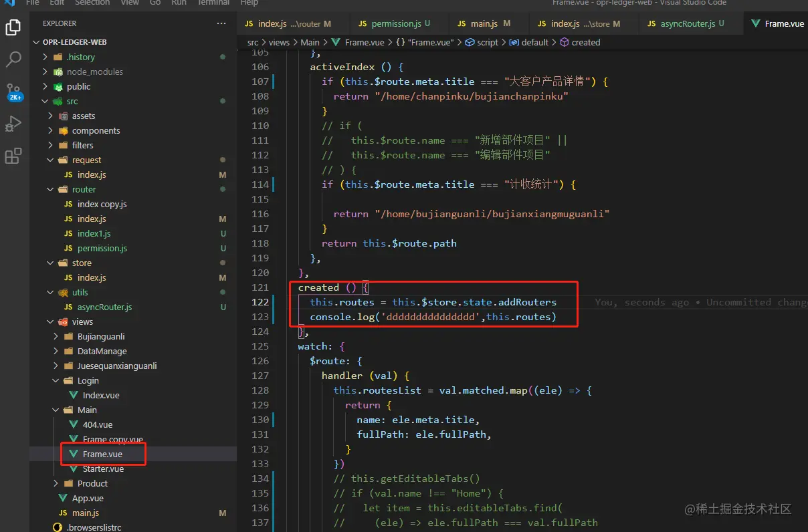Viewport: 808px width, 532px height.
Task: Click the JS icon of permission.js tab
Action: click(363, 23)
